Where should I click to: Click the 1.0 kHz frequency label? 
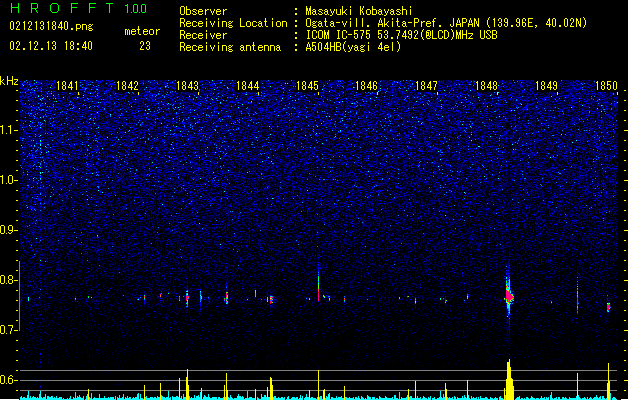pyautogui.click(x=9, y=180)
